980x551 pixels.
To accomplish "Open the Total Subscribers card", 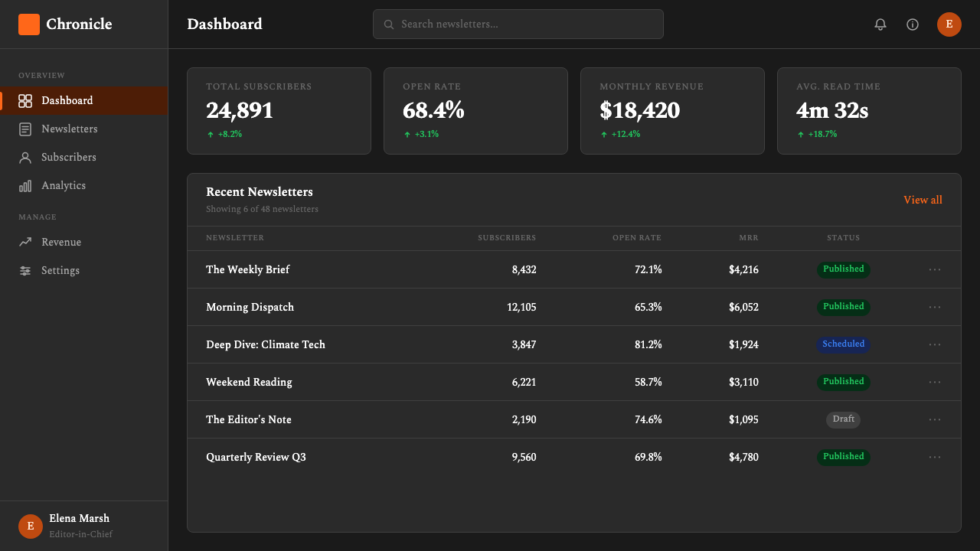I will pyautogui.click(x=279, y=111).
